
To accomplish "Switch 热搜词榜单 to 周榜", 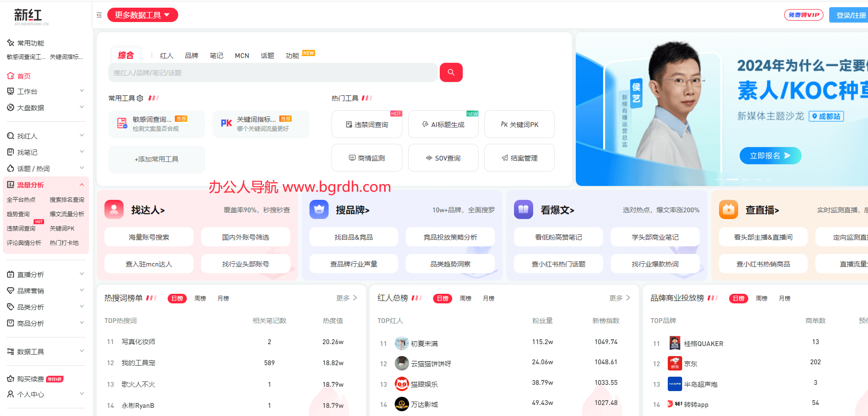I will tap(200, 299).
